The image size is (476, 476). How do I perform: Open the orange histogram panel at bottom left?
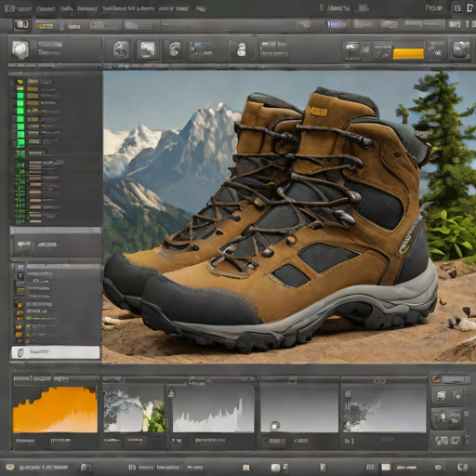[x=55, y=409]
